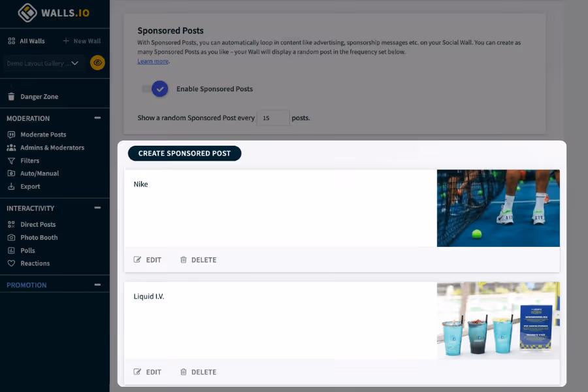The width and height of the screenshot is (588, 392).
Task: Click the New Wall plus icon
Action: (x=66, y=41)
